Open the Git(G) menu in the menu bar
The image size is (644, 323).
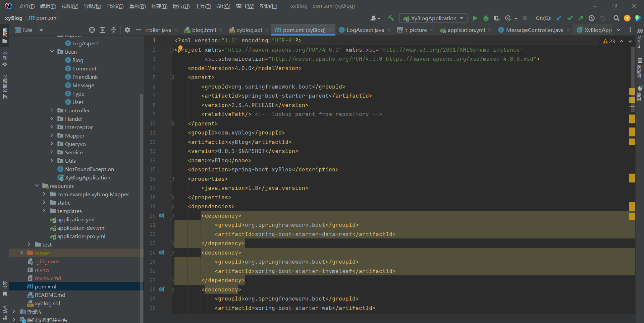tap(223, 6)
